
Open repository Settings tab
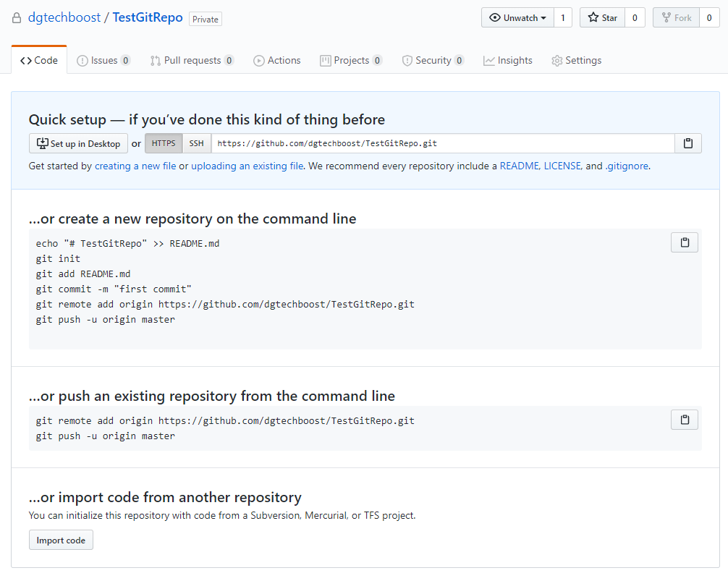[x=576, y=61]
